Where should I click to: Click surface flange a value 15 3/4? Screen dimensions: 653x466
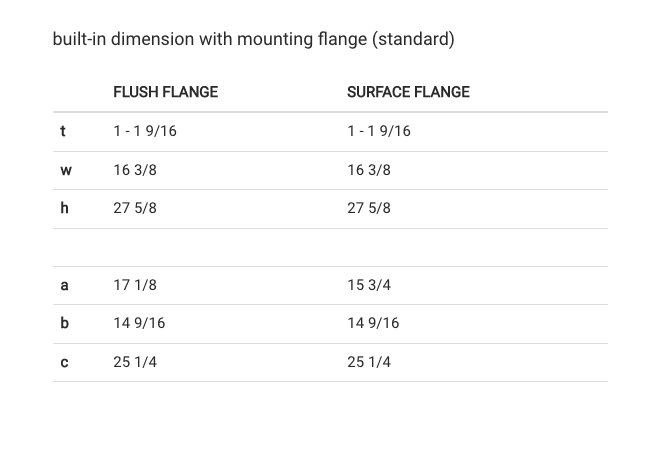coord(369,285)
